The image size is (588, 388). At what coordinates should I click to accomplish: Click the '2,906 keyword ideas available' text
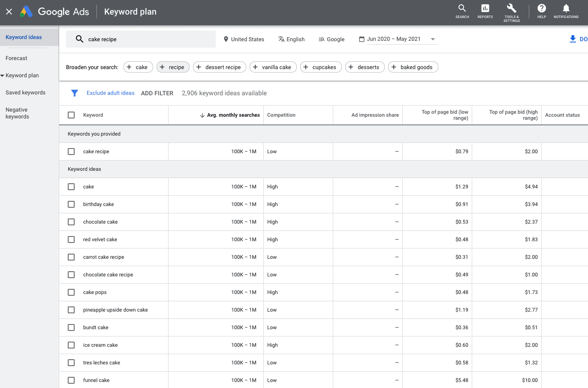coord(224,93)
